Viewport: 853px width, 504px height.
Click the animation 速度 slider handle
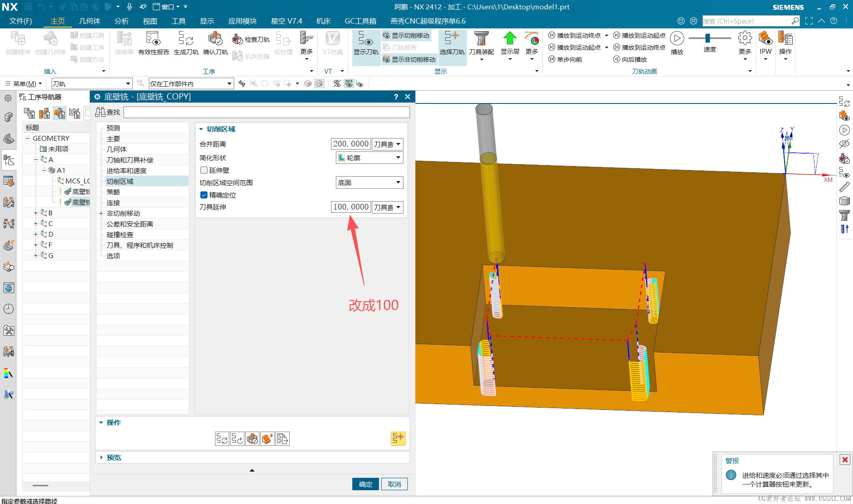[708, 38]
